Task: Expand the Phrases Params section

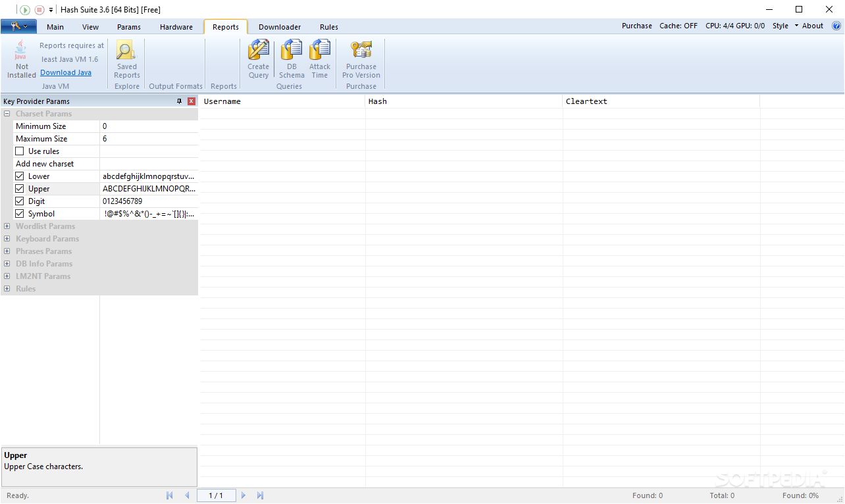Action: point(7,251)
